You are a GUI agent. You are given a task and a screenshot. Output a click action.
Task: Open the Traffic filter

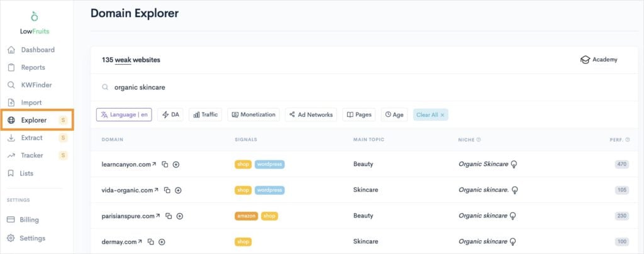(x=206, y=115)
